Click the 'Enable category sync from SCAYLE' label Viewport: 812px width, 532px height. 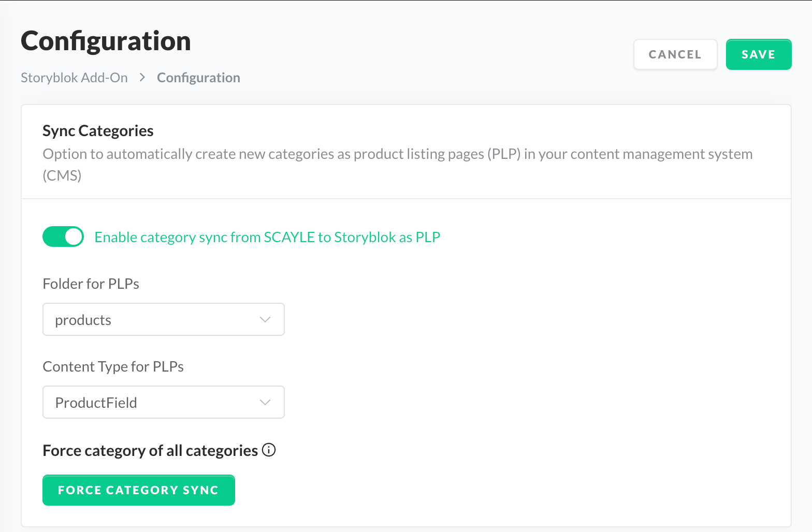tap(267, 237)
